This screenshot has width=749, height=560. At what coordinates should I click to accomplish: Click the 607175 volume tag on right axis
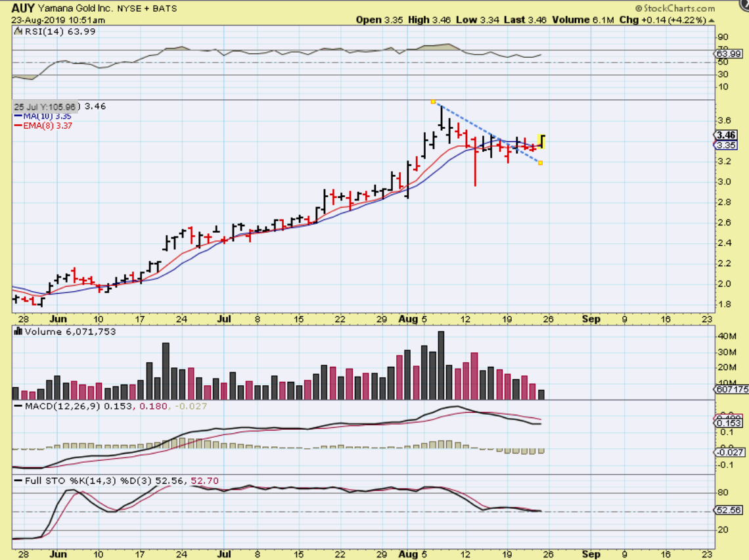732,389
